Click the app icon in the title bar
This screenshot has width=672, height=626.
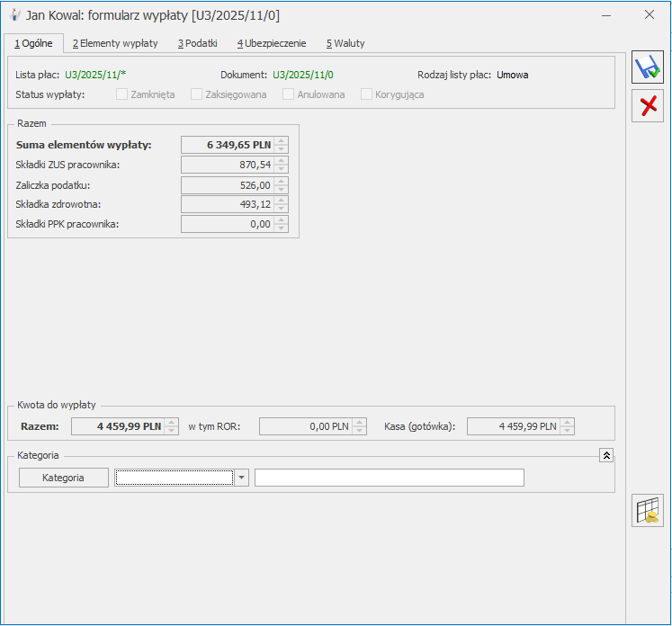click(14, 15)
